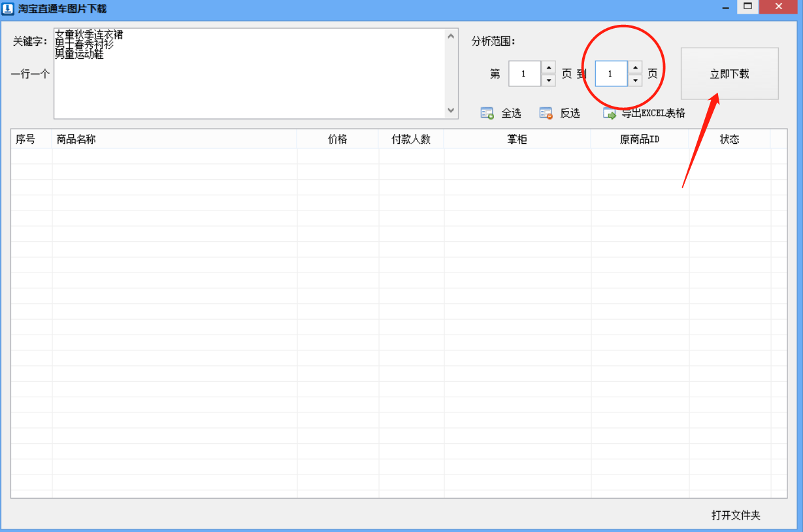Increase the end page number with up arrow
This screenshot has height=532, width=803.
[634, 67]
